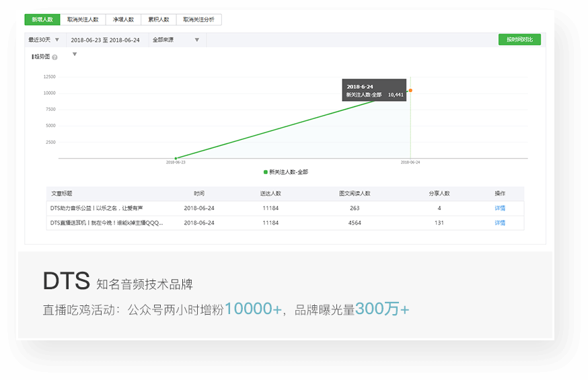Open the dropdown arrow next to 趋势图

75,54
